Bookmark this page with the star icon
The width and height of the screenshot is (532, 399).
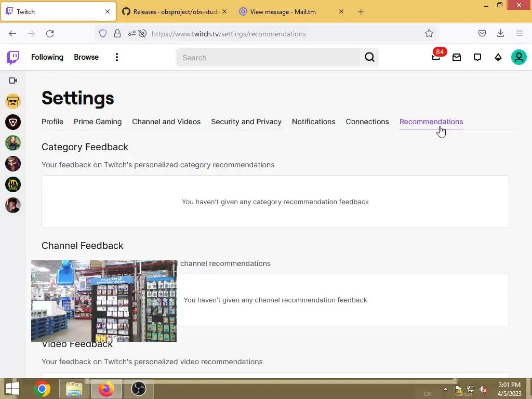click(x=429, y=33)
